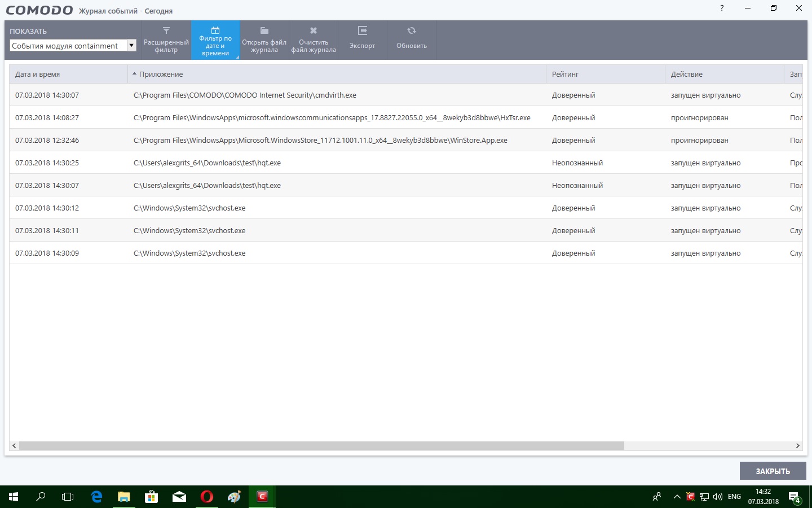The width and height of the screenshot is (812, 508).
Task: Open Фильтр по дате и времени
Action: pos(215,40)
